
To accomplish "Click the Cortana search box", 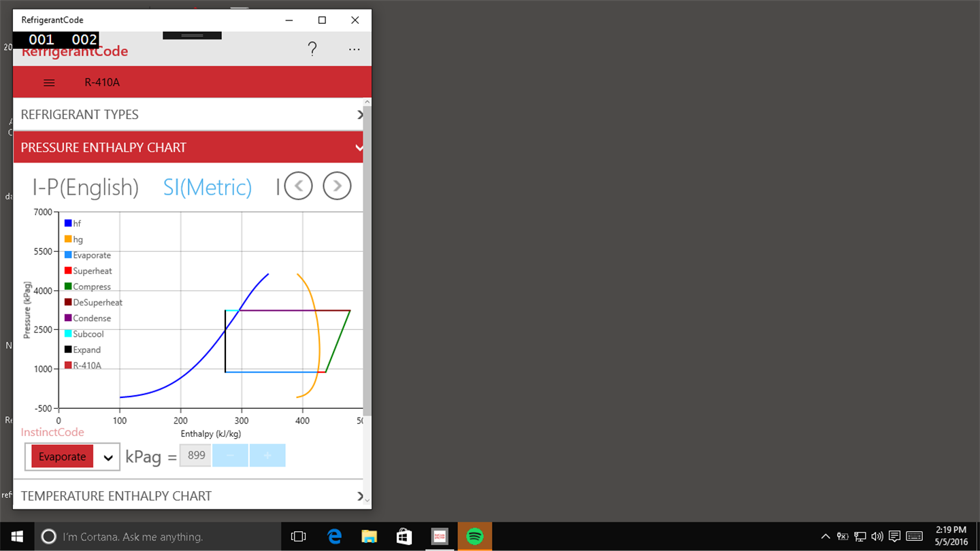I will (157, 537).
